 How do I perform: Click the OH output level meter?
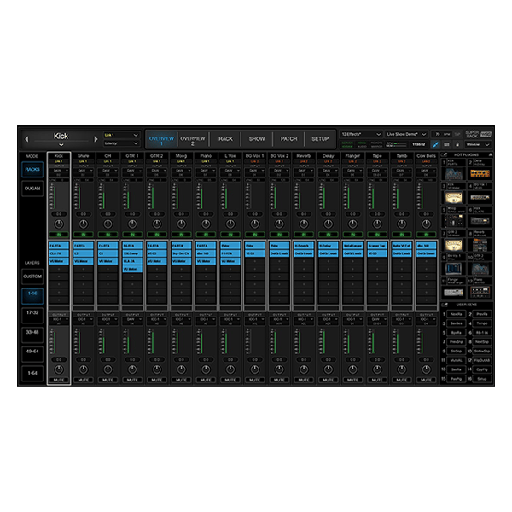[x=101, y=342]
